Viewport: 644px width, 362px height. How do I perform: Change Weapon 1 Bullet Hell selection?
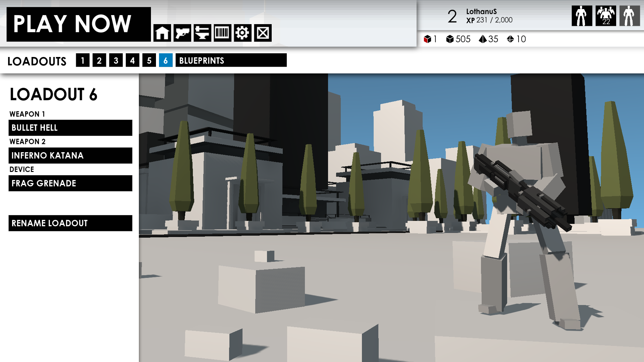[70, 128]
